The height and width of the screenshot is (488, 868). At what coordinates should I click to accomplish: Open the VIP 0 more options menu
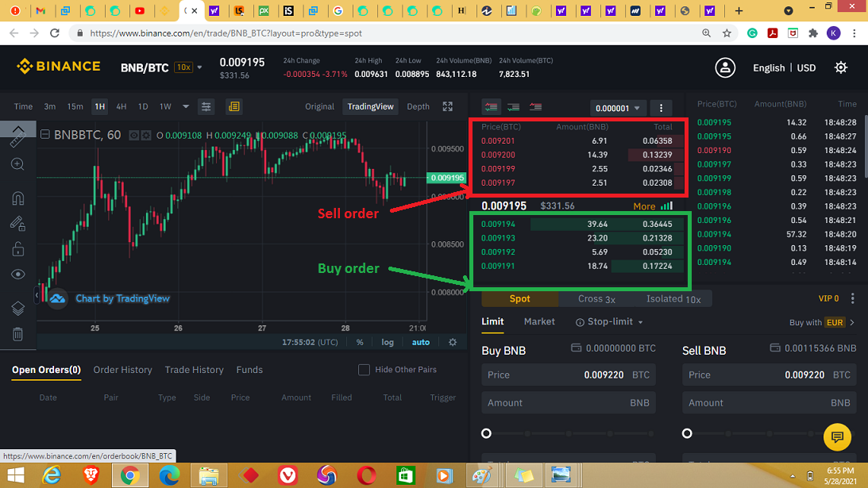pos(852,298)
